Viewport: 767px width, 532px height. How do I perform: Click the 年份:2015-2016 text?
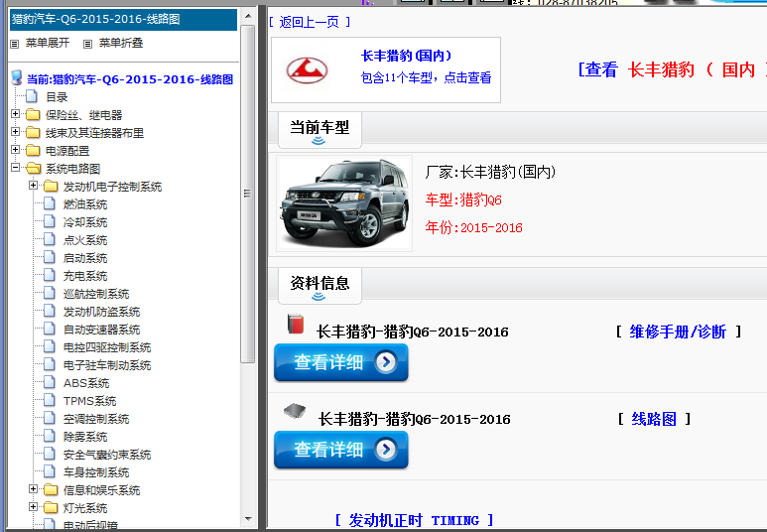[474, 227]
